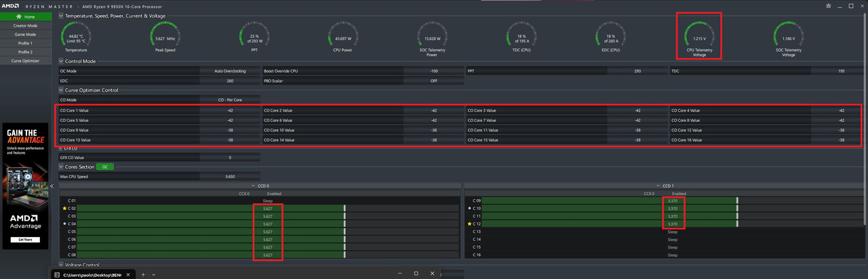
Task: Click the AMD logo in the title bar
Action: 11,5
